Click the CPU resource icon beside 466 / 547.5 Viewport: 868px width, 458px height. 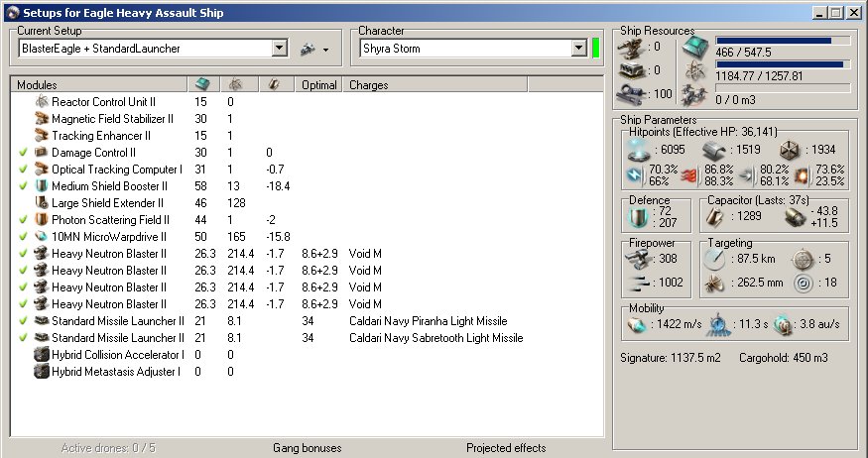point(694,47)
